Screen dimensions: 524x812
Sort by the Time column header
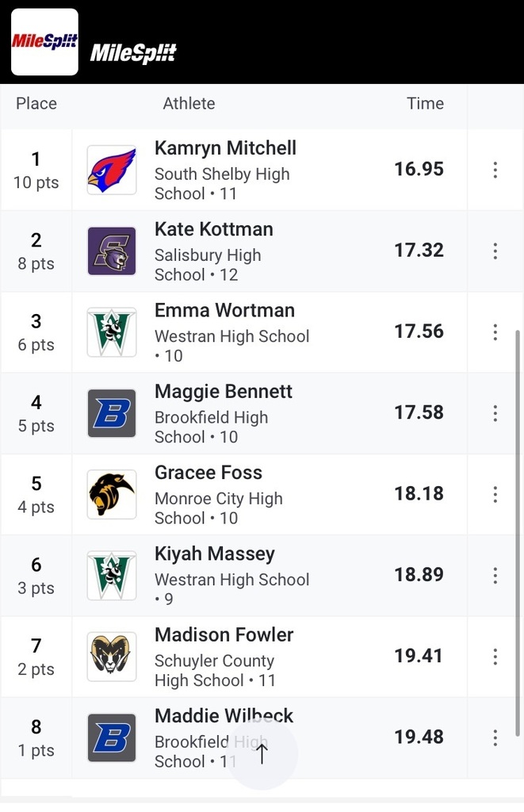tap(425, 103)
